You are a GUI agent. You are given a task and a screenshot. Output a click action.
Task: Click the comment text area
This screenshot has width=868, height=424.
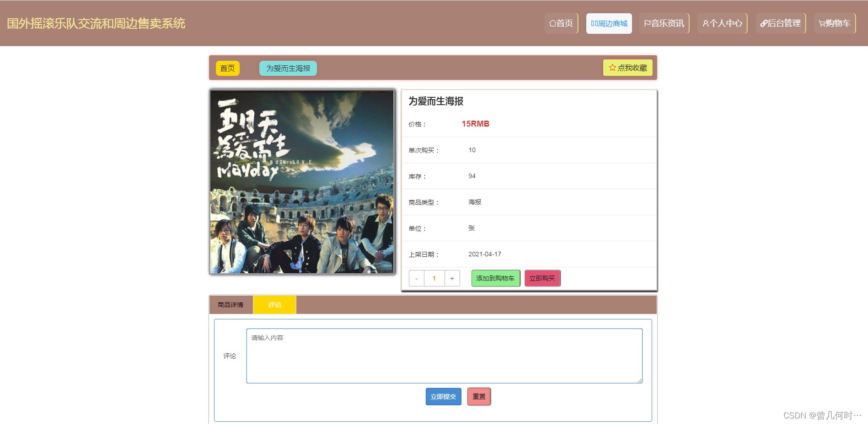tap(444, 356)
